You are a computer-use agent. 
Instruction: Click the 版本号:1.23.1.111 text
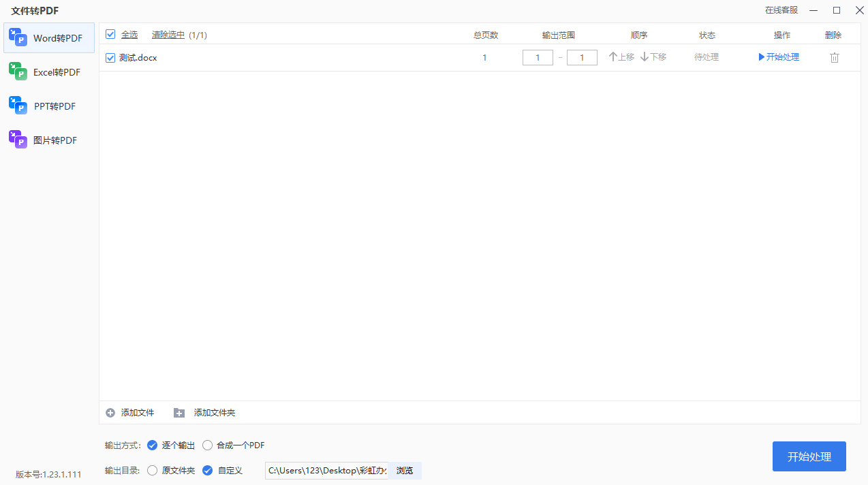48,475
